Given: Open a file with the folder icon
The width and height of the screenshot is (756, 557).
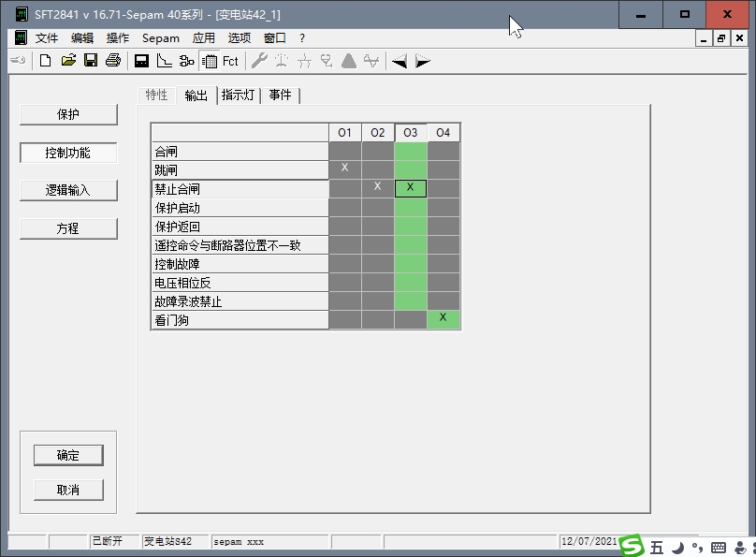Looking at the screenshot, I should point(68,61).
